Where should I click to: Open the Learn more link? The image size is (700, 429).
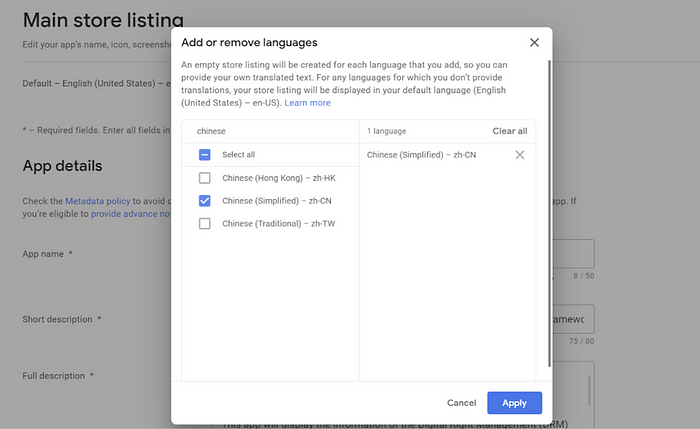307,103
